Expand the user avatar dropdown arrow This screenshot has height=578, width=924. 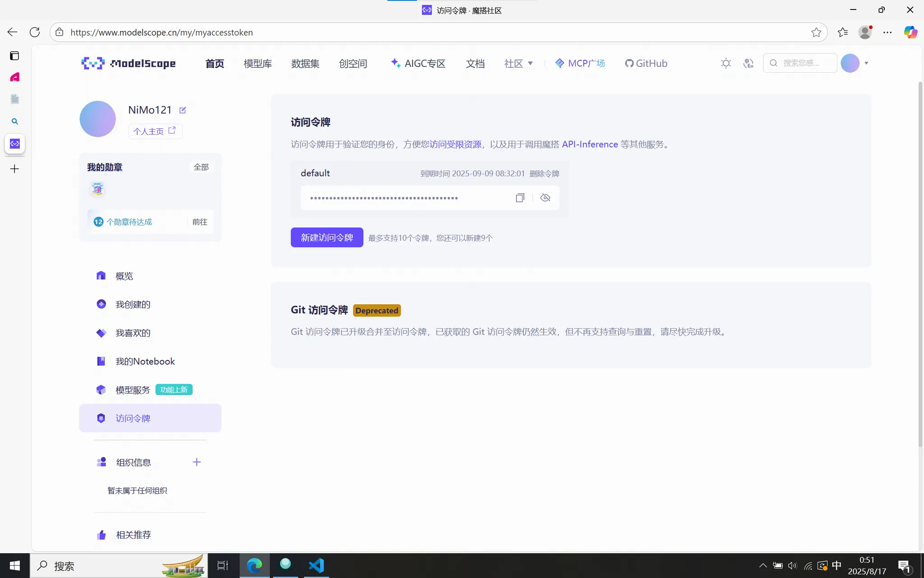tap(866, 63)
